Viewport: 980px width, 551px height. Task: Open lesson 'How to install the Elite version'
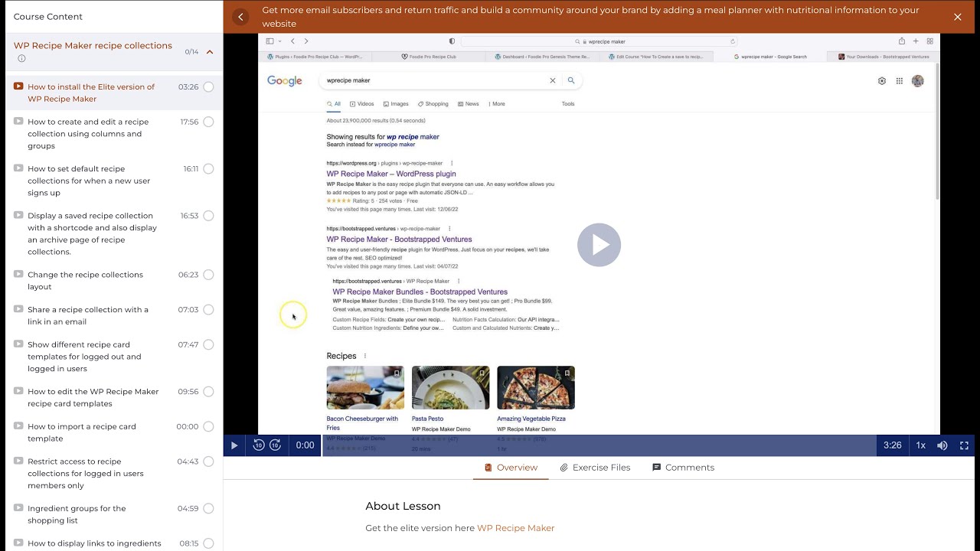pos(91,93)
